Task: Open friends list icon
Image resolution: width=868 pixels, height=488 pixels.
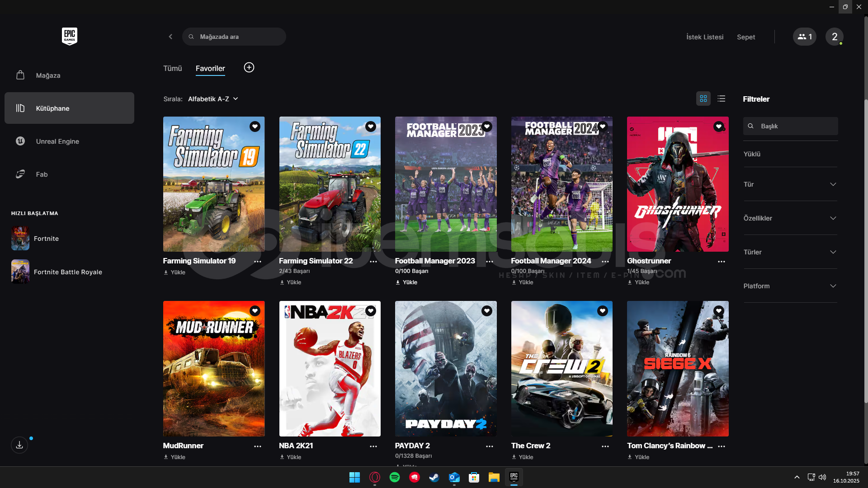Action: click(x=804, y=37)
